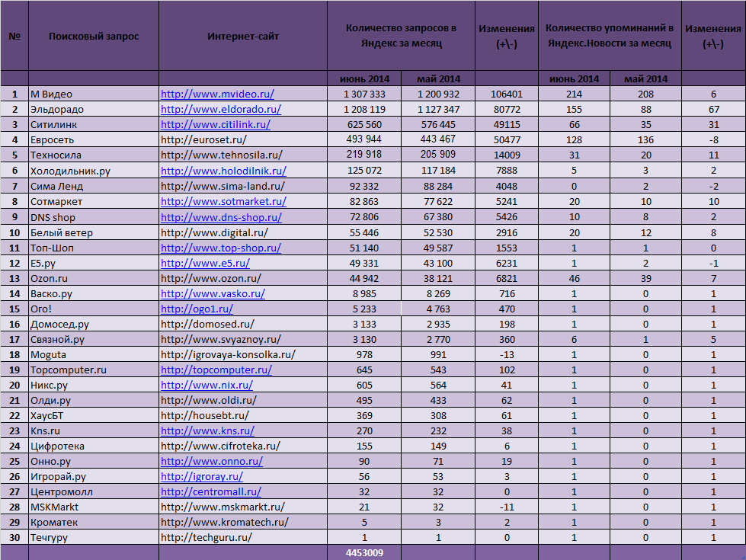
Task: Open the centromall.ru hyperlink
Action: tap(211, 491)
